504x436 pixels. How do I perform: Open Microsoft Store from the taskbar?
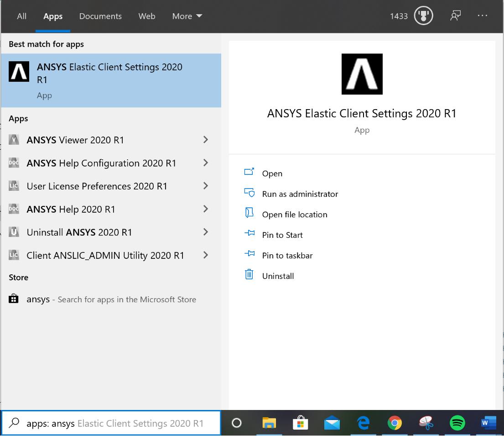[x=301, y=423]
